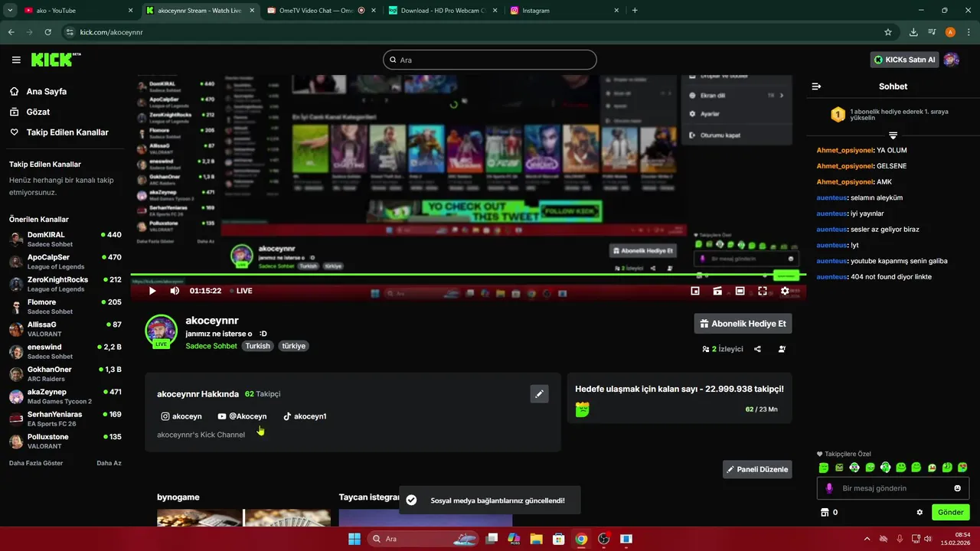Open the Kick shop icon showing 0
The width and height of the screenshot is (980, 551).
coord(828,512)
